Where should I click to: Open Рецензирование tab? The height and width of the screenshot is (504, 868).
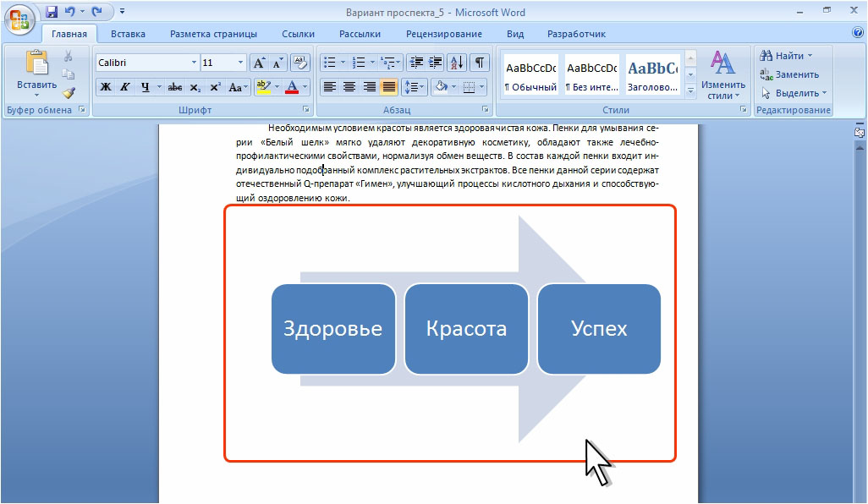click(444, 34)
